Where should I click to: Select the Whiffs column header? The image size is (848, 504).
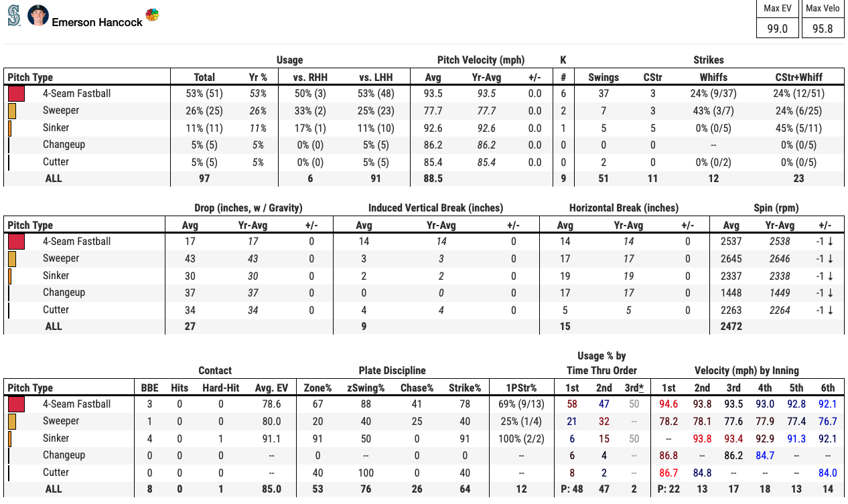click(714, 78)
